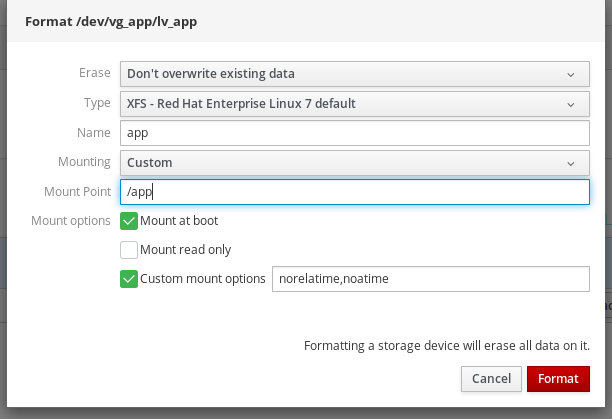This screenshot has height=419, width=612.
Task: Click the chevron arrow on the Erase dropdown
Action: [570, 74]
